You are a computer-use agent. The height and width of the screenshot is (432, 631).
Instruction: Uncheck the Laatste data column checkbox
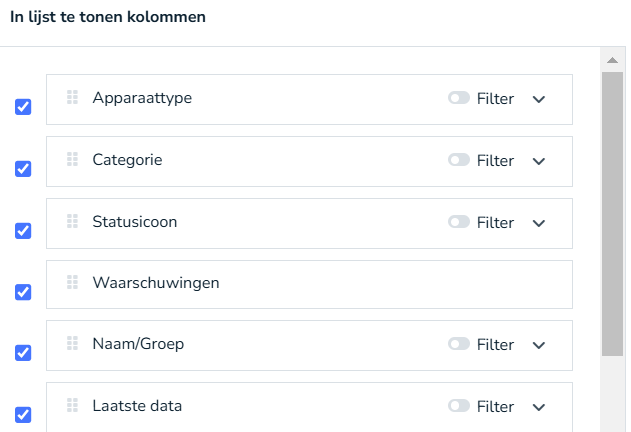click(23, 414)
